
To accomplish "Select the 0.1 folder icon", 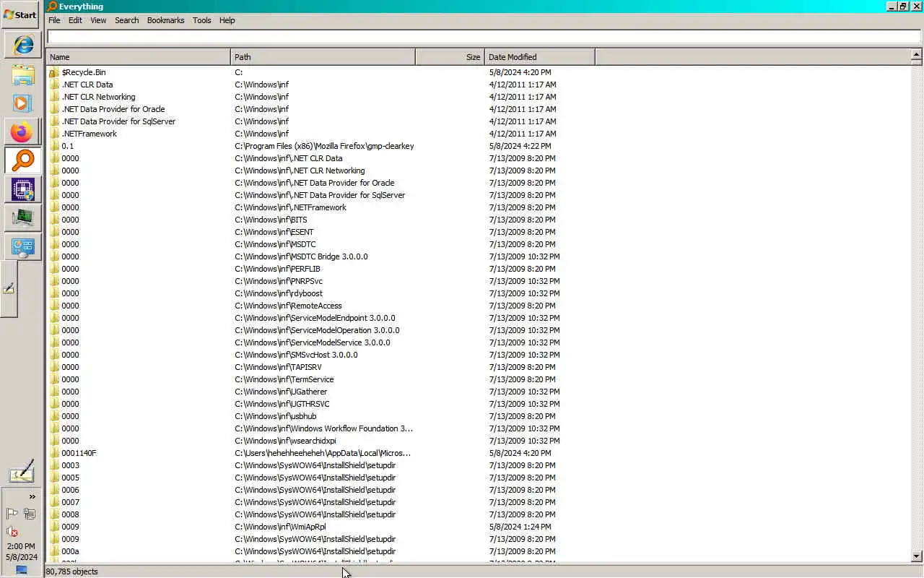I will (54, 146).
